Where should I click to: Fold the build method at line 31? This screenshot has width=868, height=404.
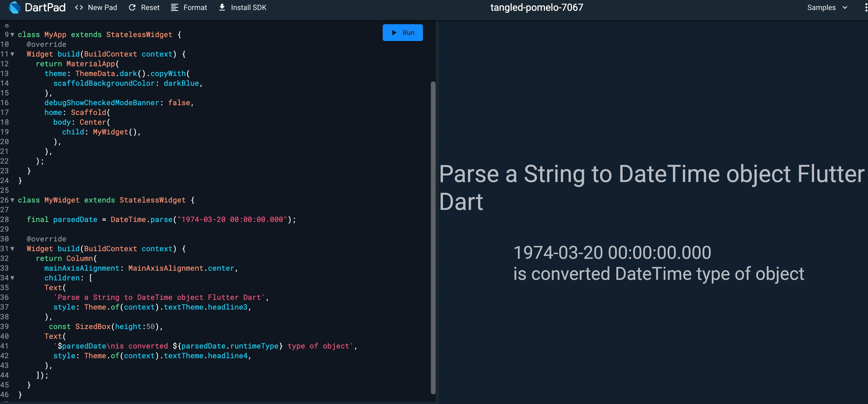(12, 249)
